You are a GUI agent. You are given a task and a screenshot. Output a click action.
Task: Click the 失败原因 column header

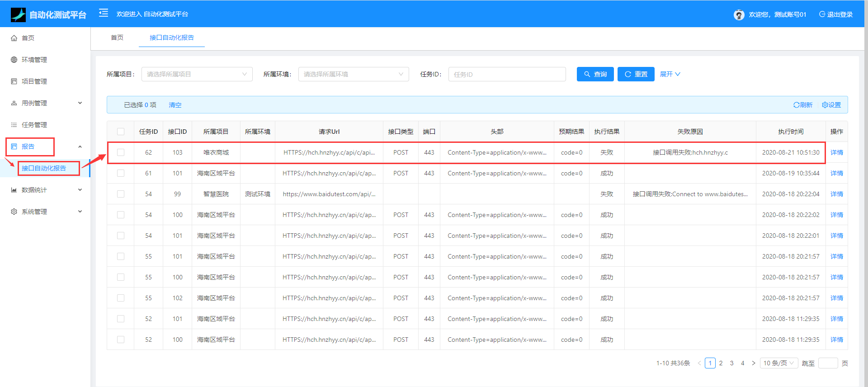pyautogui.click(x=690, y=132)
